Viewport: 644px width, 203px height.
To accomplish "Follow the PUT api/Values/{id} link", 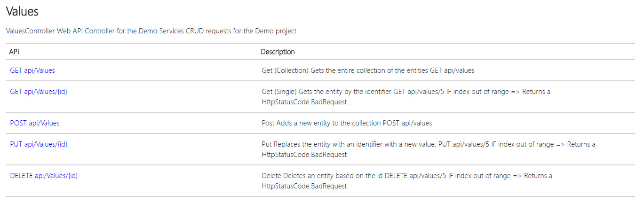I will [x=39, y=144].
